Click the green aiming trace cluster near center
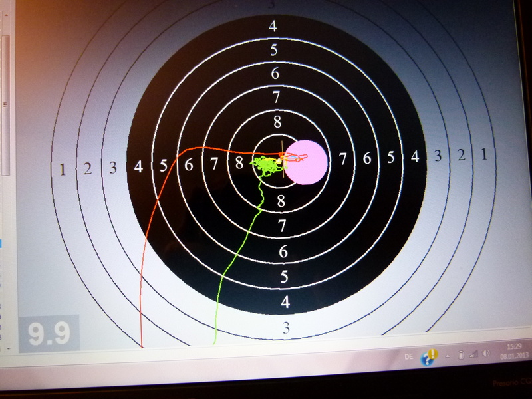Screen dimensions: 532x399 click(x=267, y=164)
